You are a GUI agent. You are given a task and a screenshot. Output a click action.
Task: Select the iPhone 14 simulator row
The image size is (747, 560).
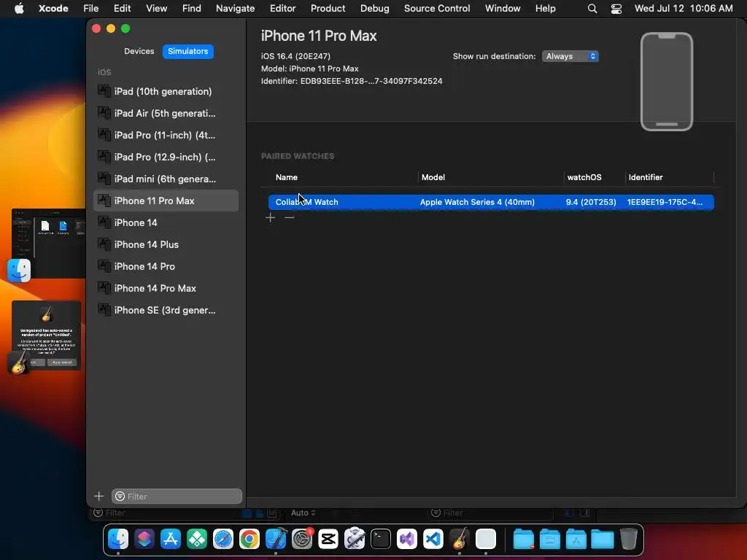[x=166, y=223]
